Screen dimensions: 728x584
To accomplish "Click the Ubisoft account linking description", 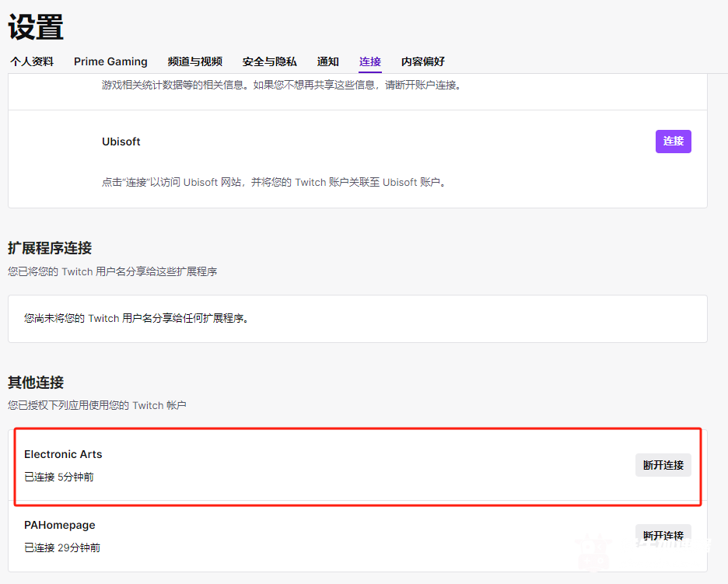I will point(275,182).
